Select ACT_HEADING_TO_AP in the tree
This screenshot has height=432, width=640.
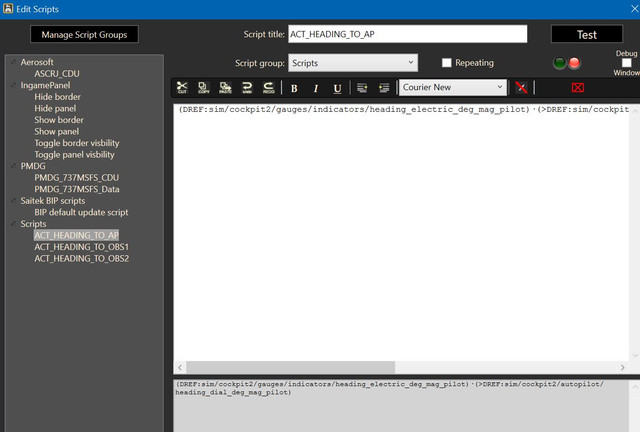(x=76, y=235)
